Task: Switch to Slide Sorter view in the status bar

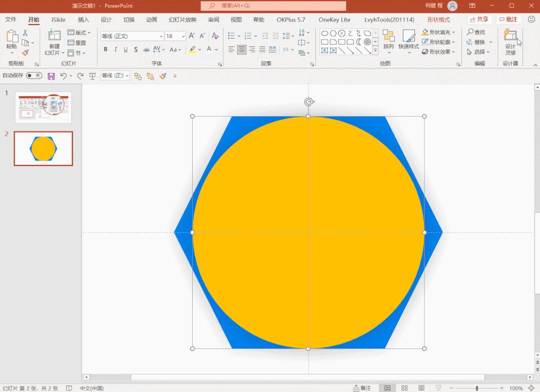Action: tap(404, 388)
